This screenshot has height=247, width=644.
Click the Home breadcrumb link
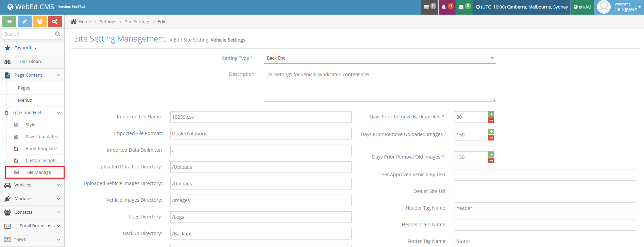(85, 22)
